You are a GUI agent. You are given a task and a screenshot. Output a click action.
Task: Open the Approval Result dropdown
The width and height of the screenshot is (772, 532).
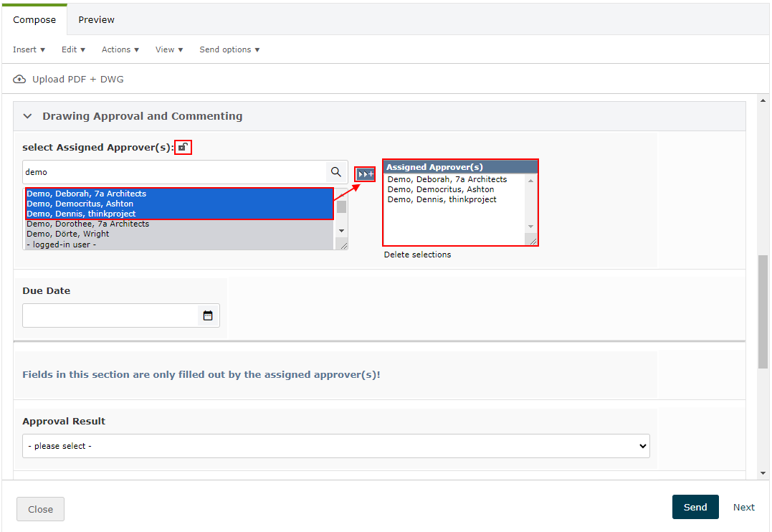point(335,446)
